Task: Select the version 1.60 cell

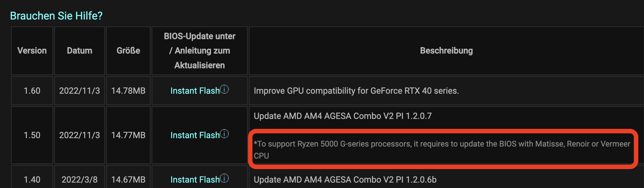Action: point(32,91)
